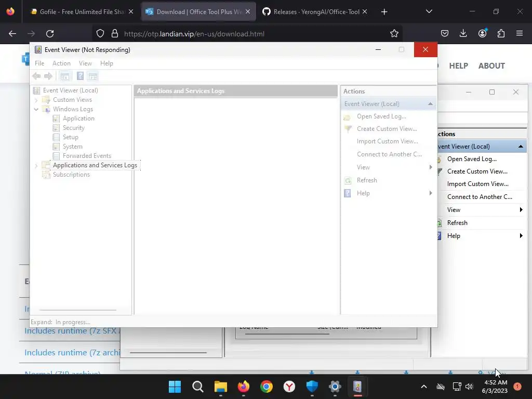The height and width of the screenshot is (399, 532).
Task: Select Forwarded Events log
Action: pyautogui.click(x=87, y=156)
